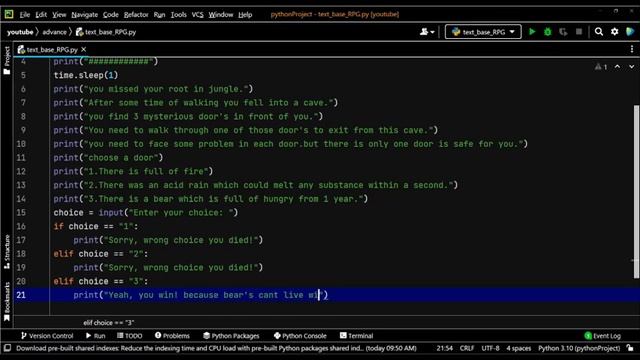Viewport: 640px width, 360px height.
Task: Open the Edit menu
Action: click(x=41, y=15)
